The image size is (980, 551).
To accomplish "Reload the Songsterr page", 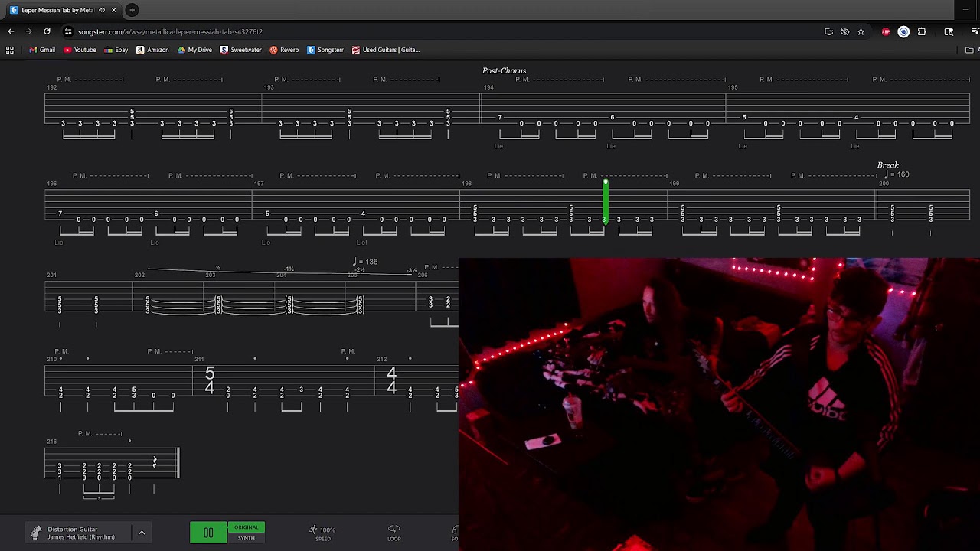I will (x=47, y=31).
